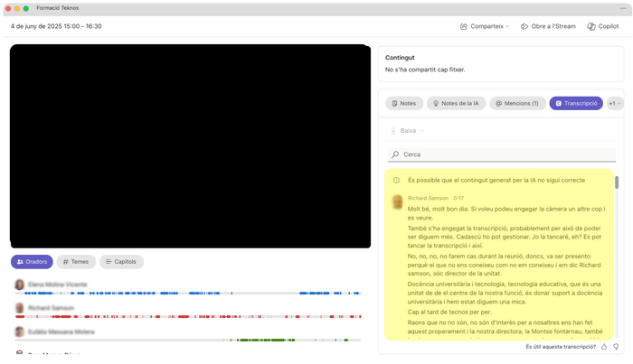Click Elena Molina Vicente's avatar
This screenshot has width=633, height=364.
pos(19,285)
